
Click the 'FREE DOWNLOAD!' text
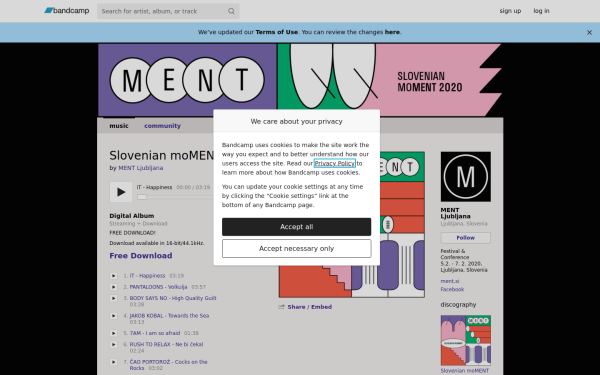[132, 233]
